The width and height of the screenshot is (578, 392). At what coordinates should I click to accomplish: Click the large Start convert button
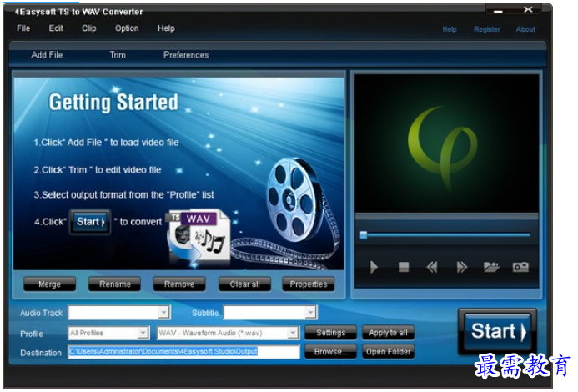point(498,331)
